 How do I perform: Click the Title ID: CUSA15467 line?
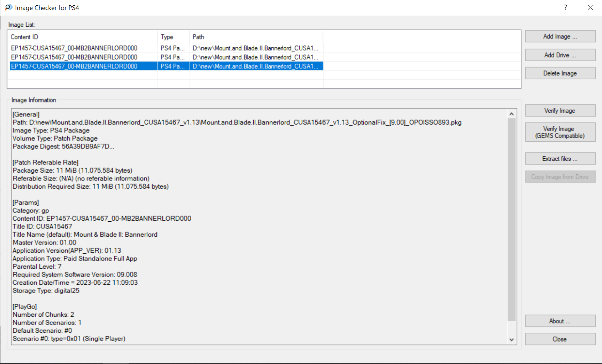42,226
